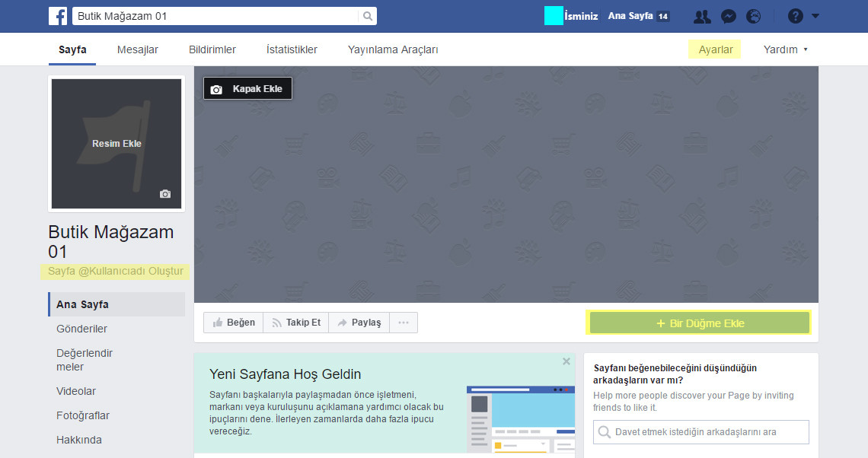Click the help question mark icon
The height and width of the screenshot is (458, 868).
[x=796, y=16]
